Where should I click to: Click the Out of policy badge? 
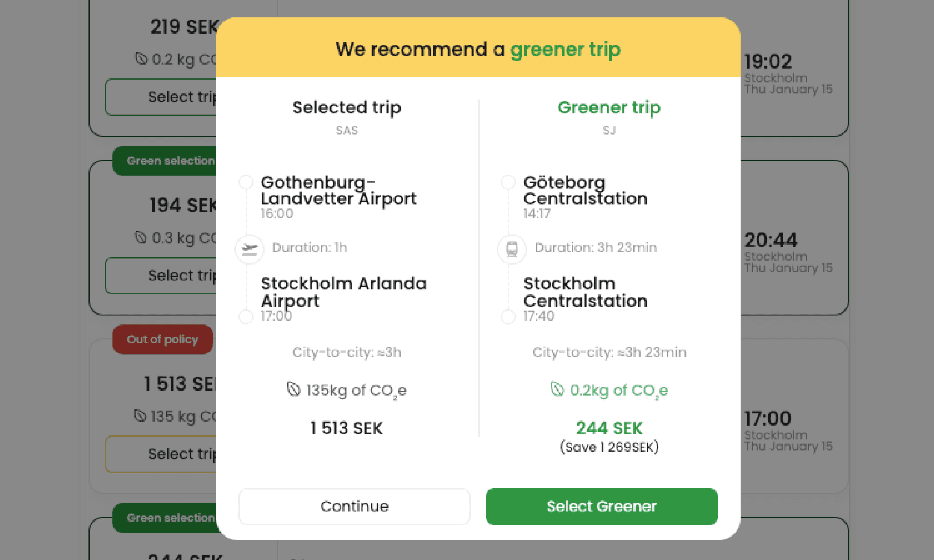[163, 339]
